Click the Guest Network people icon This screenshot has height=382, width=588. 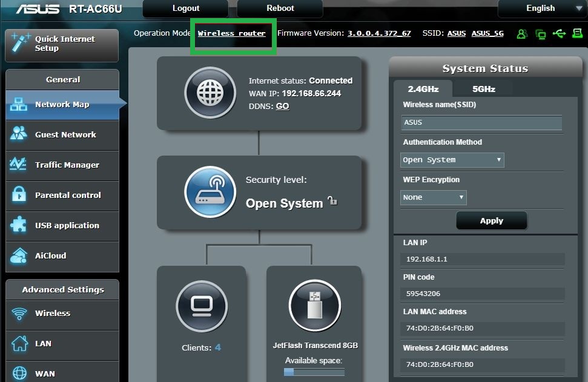(18, 133)
